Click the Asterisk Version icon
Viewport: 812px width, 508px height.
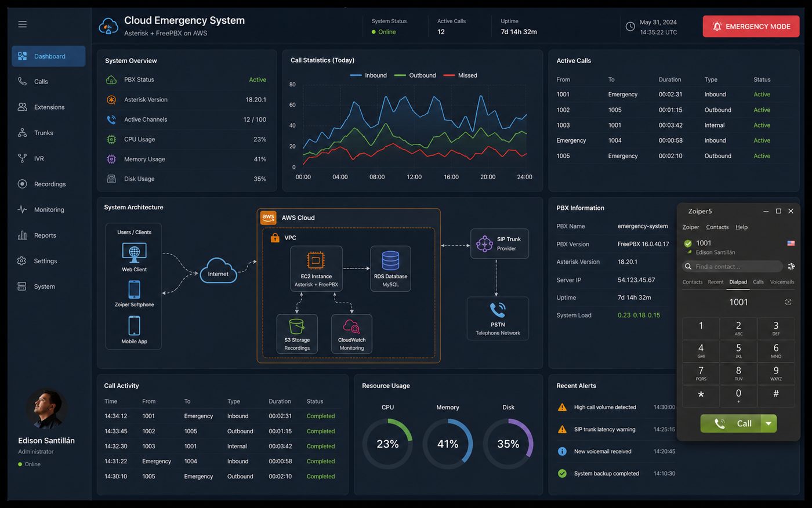[111, 100]
